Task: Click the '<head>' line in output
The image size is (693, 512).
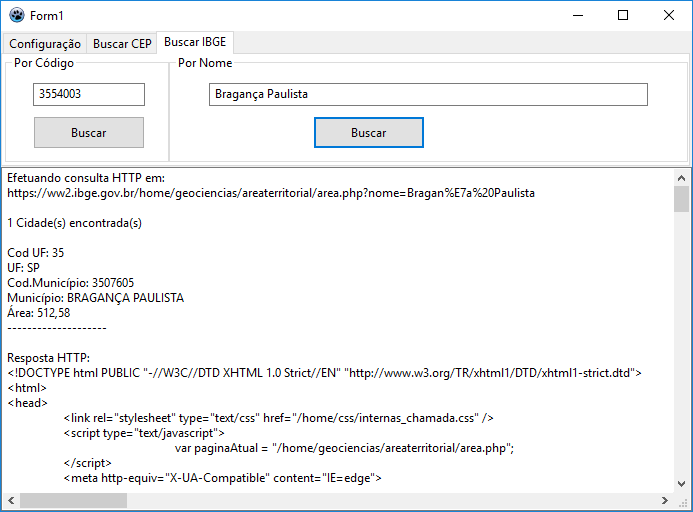Action: (x=27, y=403)
